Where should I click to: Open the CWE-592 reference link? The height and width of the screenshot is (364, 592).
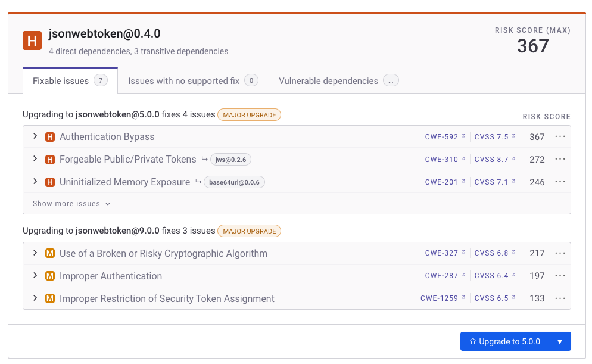pos(441,137)
